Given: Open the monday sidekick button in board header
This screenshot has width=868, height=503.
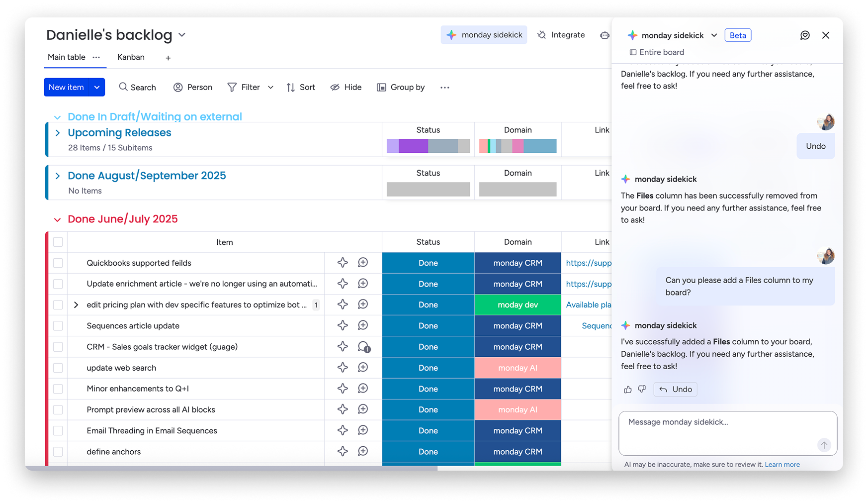Looking at the screenshot, I should coord(484,35).
